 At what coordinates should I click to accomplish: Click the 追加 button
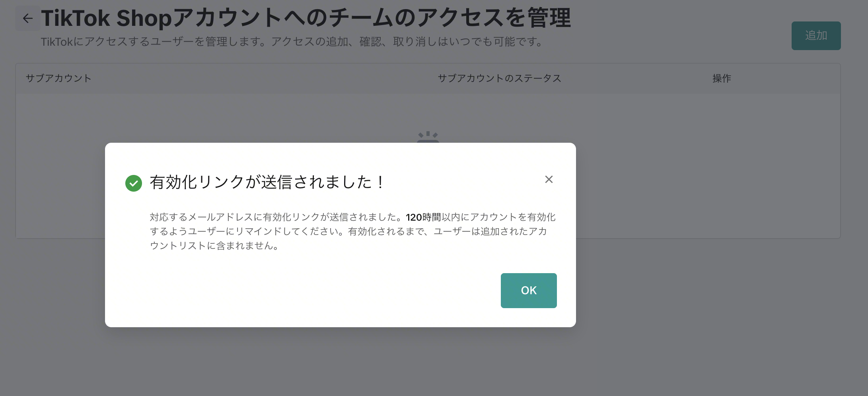[816, 36]
